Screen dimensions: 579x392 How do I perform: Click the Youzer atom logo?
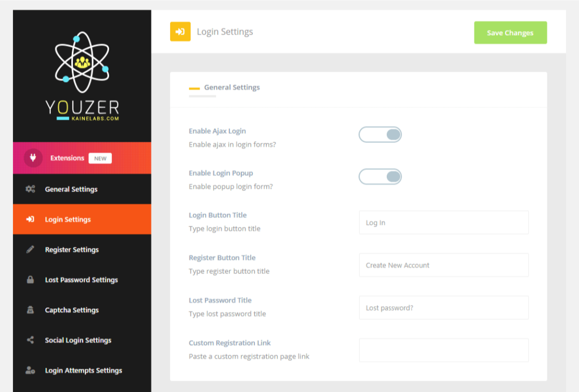pyautogui.click(x=82, y=62)
